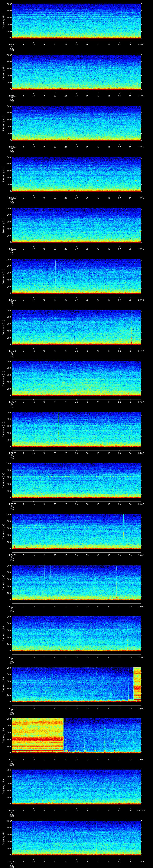Click the "1:00" end time label on the last panel
Screen dimensions: 153x868
pyautogui.click(x=141, y=862)
